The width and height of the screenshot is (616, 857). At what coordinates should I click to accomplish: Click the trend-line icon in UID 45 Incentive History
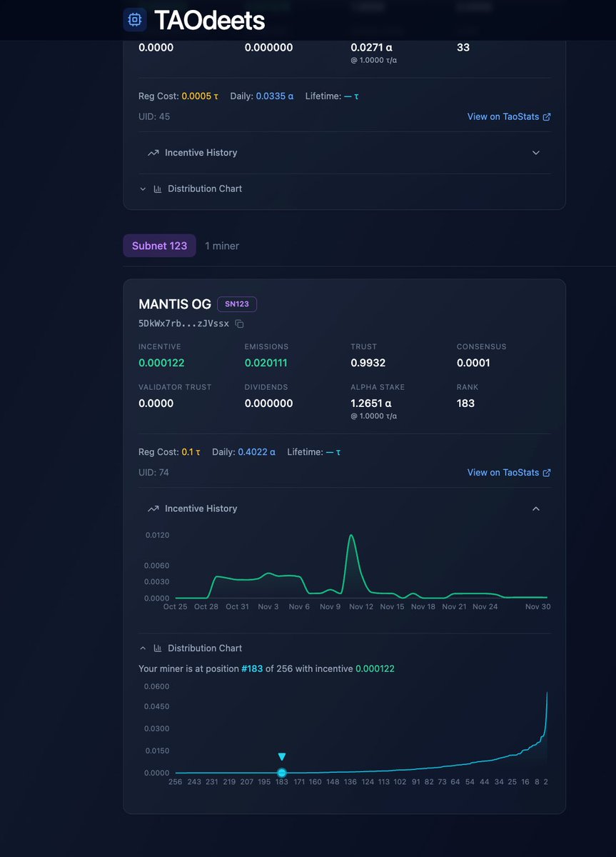153,153
